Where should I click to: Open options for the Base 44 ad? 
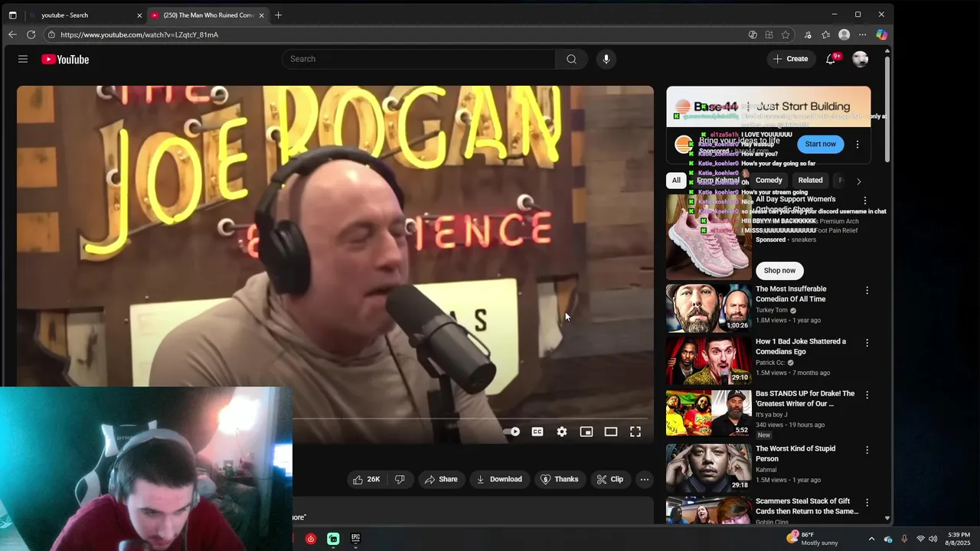[857, 144]
